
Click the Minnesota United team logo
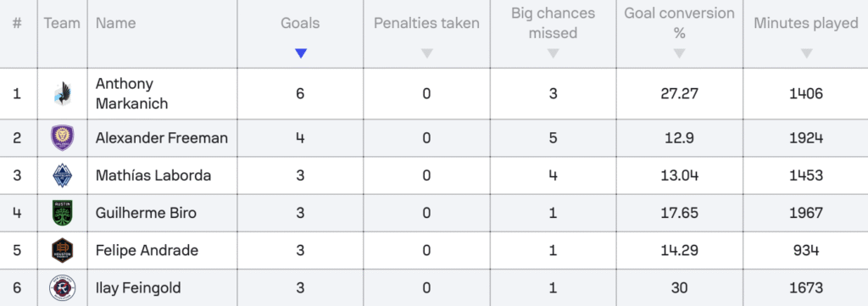point(62,93)
